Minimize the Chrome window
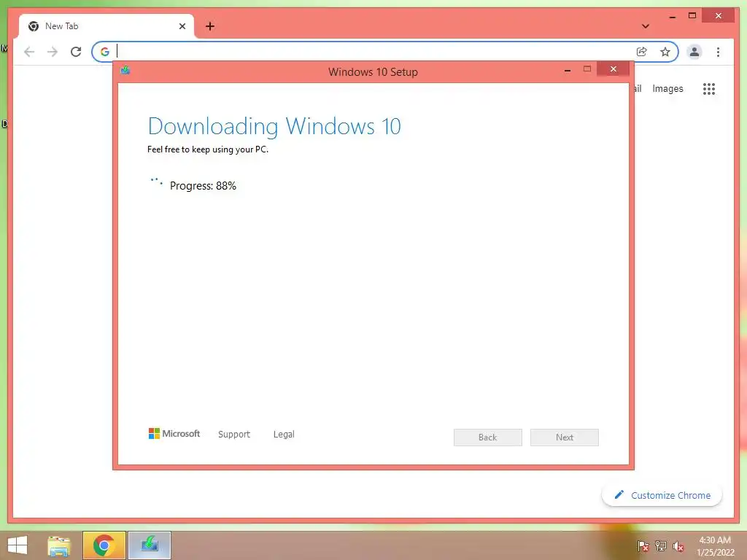Image resolution: width=747 pixels, height=560 pixels. coord(672,17)
